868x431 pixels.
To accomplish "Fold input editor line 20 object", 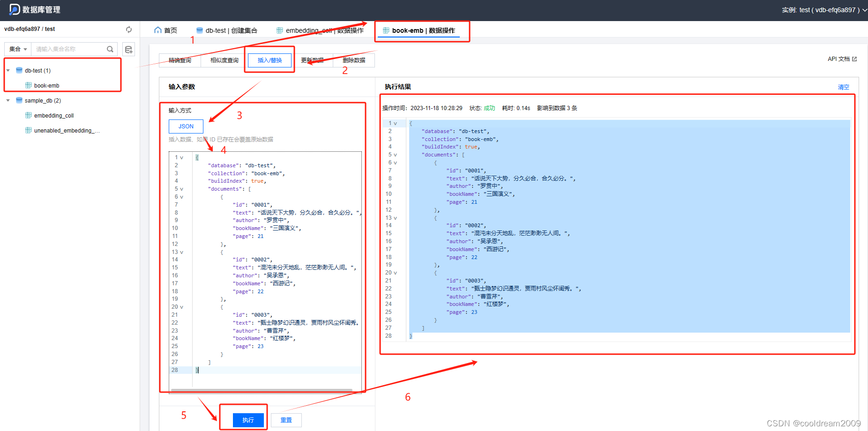I will pos(182,307).
